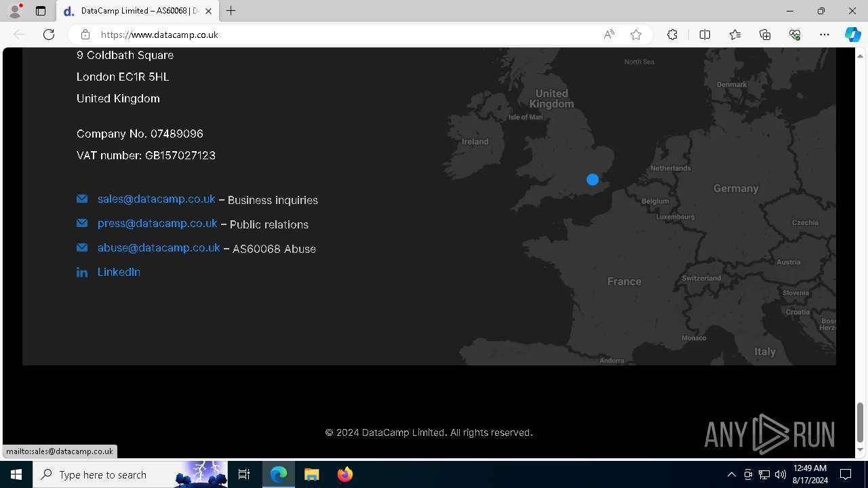Image resolution: width=868 pixels, height=488 pixels.
Task: Click the LinkedIn logo icon
Action: coord(82,272)
